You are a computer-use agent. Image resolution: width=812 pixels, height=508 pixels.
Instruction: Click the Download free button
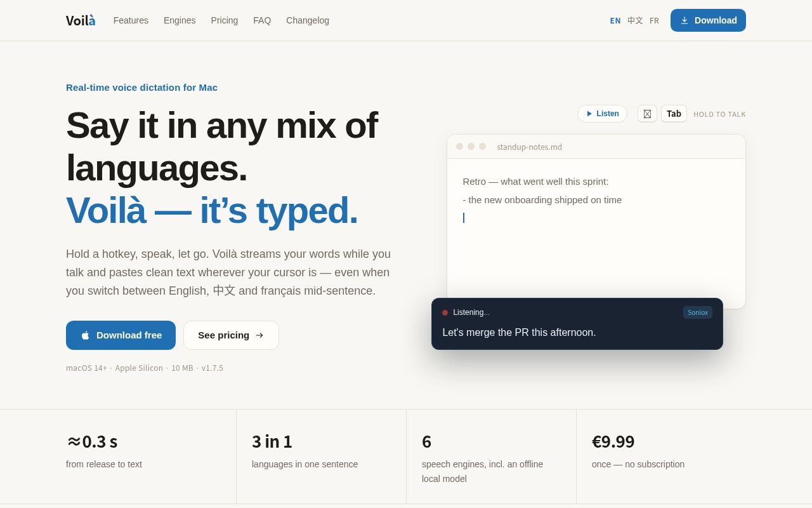point(121,335)
